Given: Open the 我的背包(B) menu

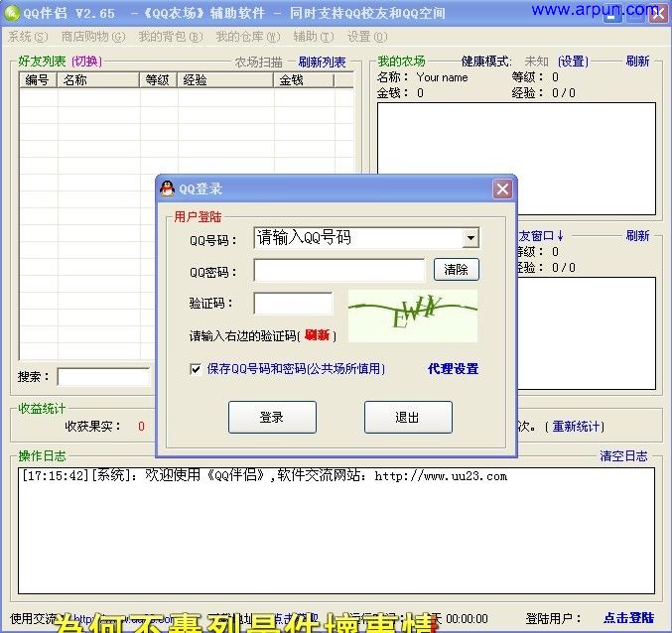Looking at the screenshot, I should coord(170,37).
